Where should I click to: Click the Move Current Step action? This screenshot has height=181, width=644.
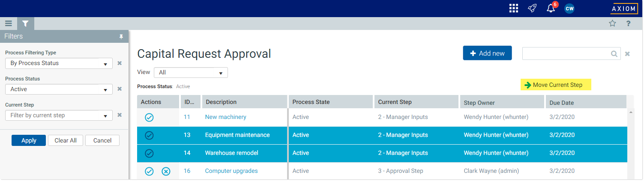(556, 85)
